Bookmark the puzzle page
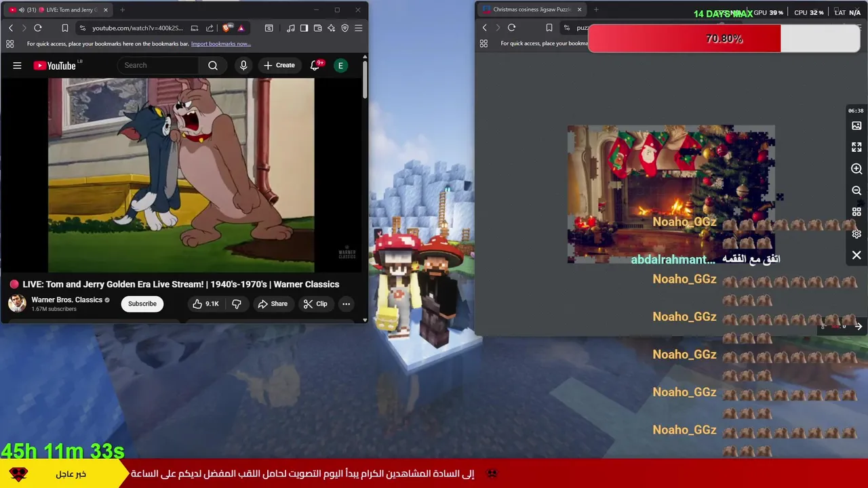 (549, 28)
